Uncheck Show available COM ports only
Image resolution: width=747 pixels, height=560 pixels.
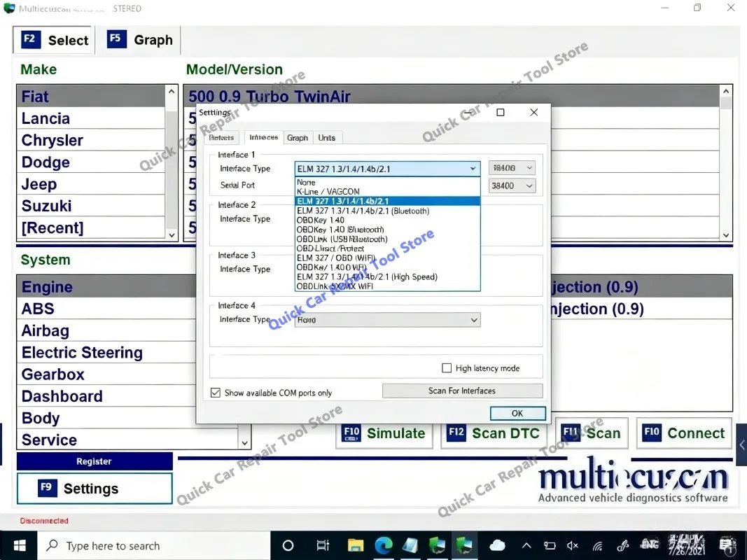[x=216, y=393]
